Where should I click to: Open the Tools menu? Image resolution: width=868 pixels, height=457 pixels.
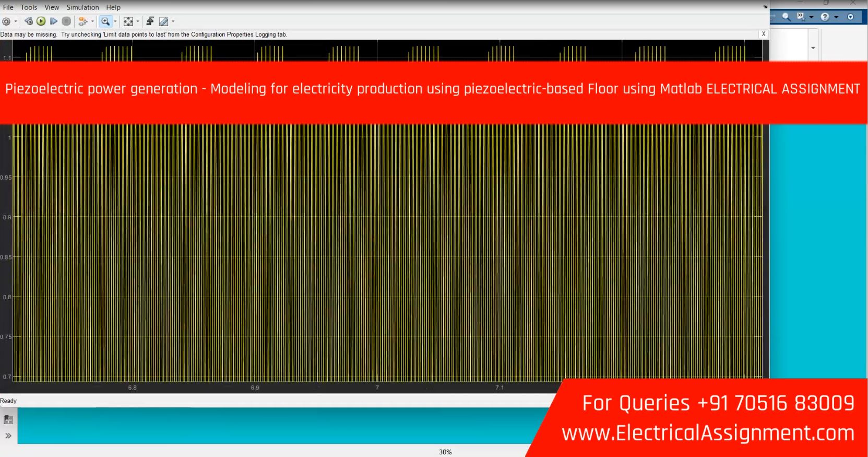tap(29, 7)
